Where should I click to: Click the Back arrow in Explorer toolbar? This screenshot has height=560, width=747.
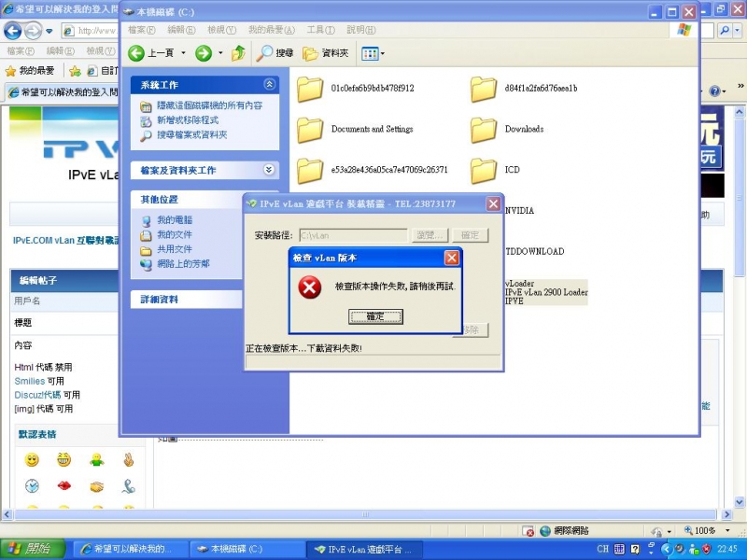(x=136, y=53)
